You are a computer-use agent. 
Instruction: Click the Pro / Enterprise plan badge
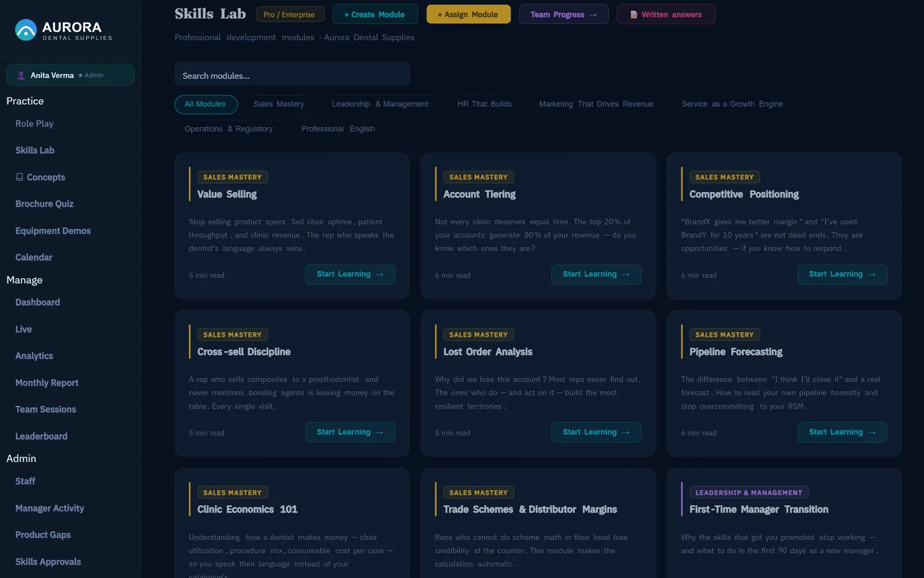click(x=290, y=14)
